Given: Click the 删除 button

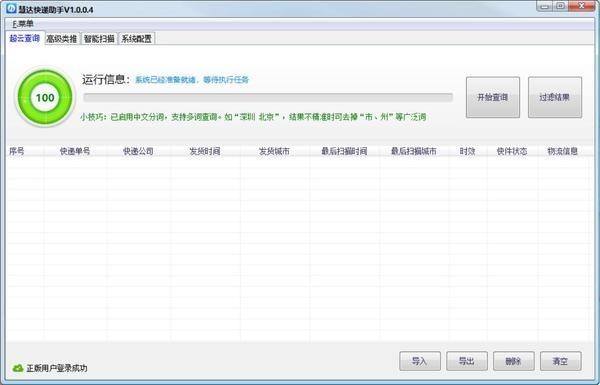Looking at the screenshot, I should pos(514,361).
